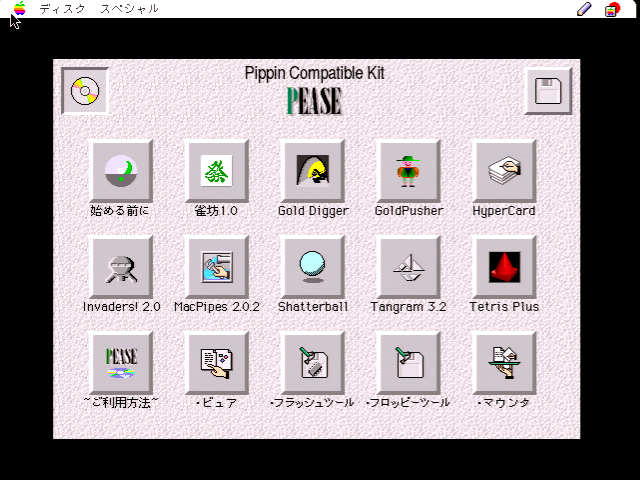Click the pencil icon in menu bar
Screen dimensions: 640x480
584,9
